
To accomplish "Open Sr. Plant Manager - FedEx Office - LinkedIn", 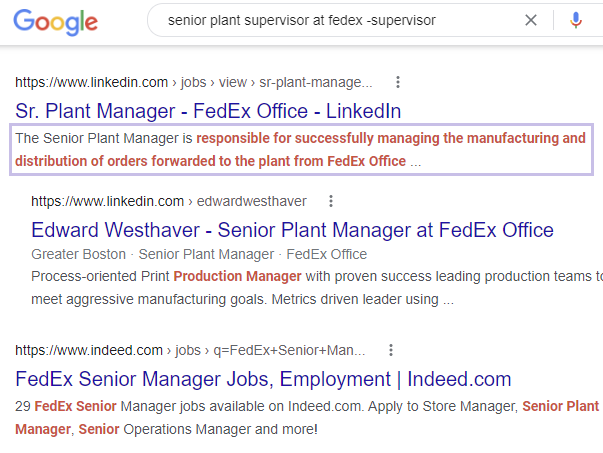I will coord(208,111).
